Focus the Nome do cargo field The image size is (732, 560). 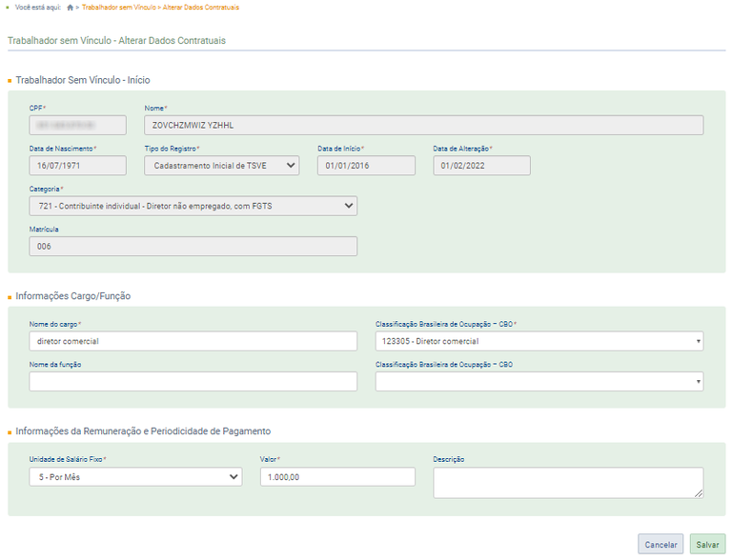(x=193, y=341)
